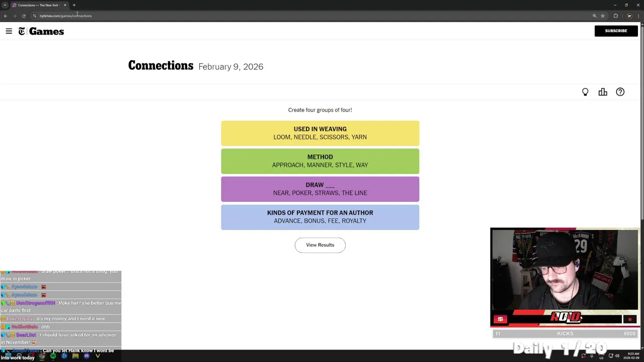The width and height of the screenshot is (644, 362).
Task: Click the network tray icon
Action: click(611, 355)
